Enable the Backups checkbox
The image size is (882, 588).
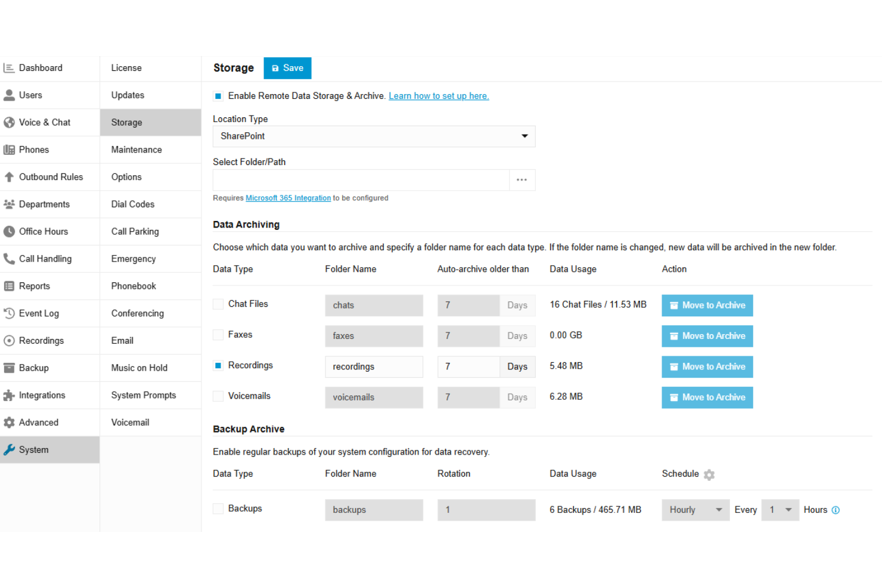coord(218,508)
